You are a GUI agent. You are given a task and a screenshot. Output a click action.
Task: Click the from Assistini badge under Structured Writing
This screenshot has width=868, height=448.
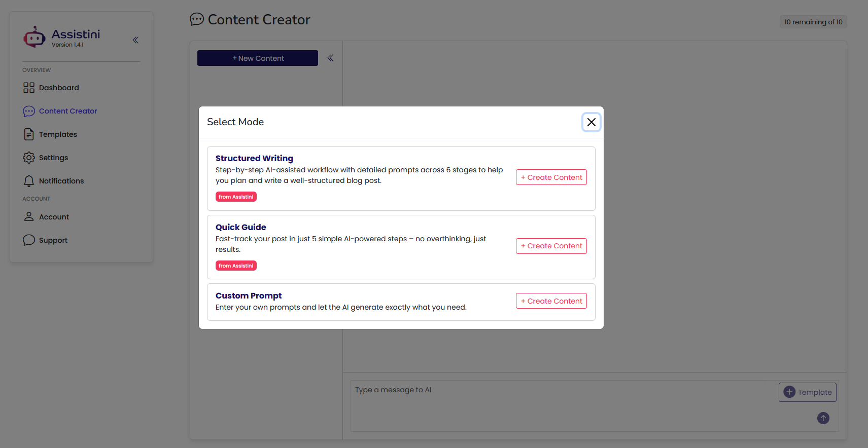coord(236,197)
